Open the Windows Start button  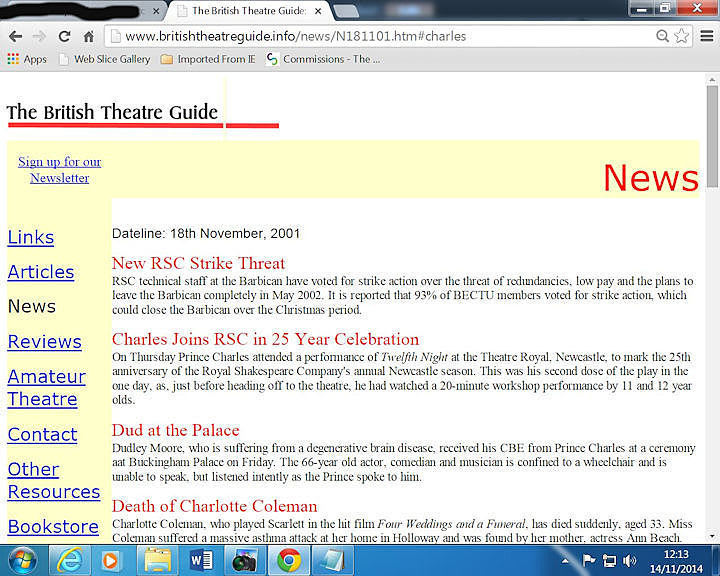(22, 561)
